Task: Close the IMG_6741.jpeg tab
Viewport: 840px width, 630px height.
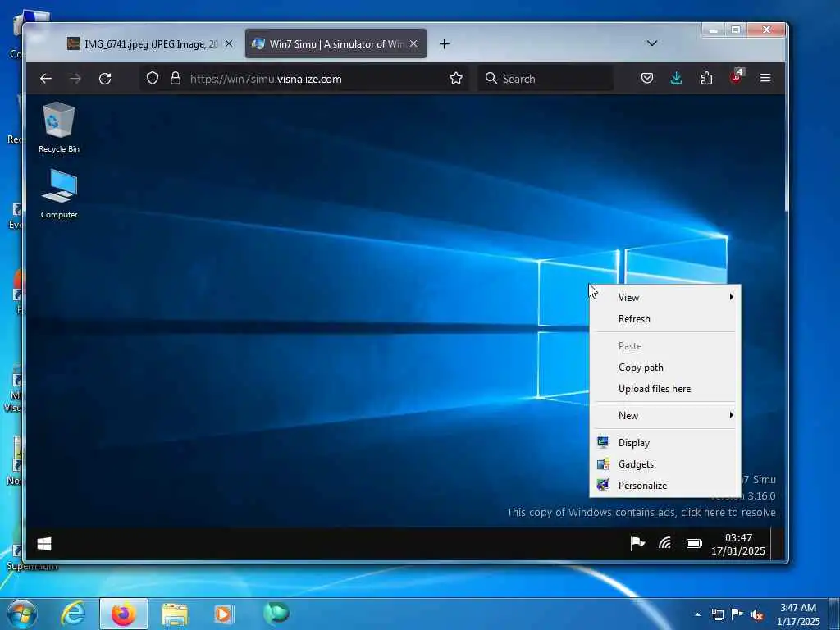Action: [x=229, y=44]
